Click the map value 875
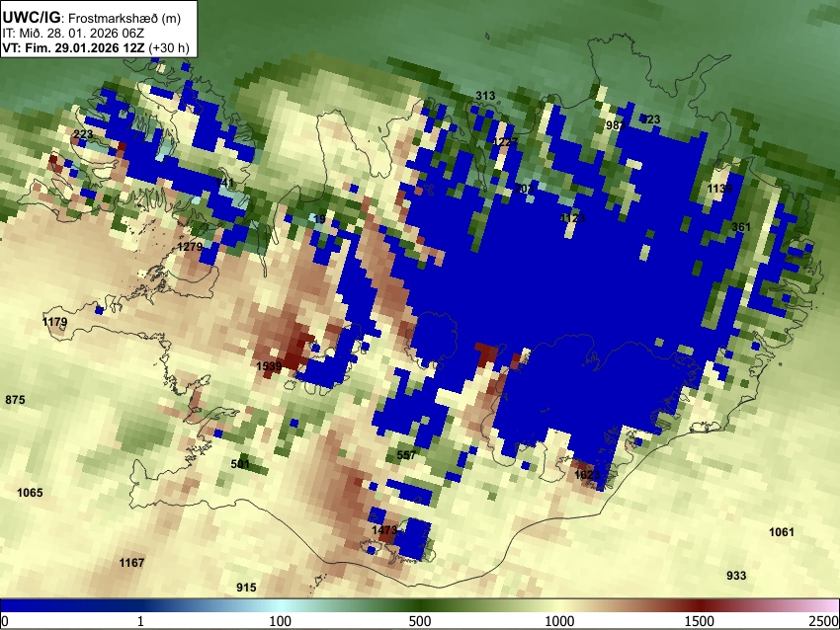This screenshot has width=840, height=630. tap(15, 400)
